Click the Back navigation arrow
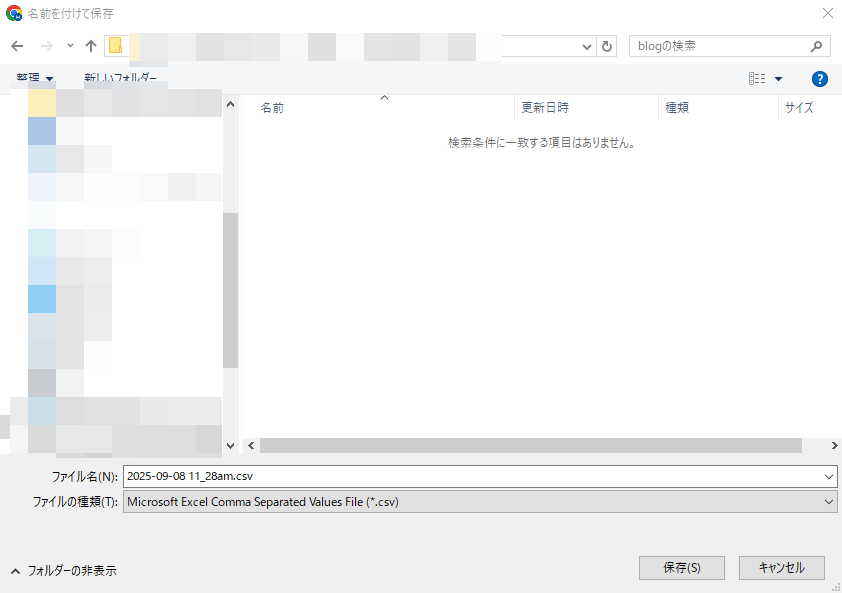Screen dimensions: 842x593 coord(17,46)
